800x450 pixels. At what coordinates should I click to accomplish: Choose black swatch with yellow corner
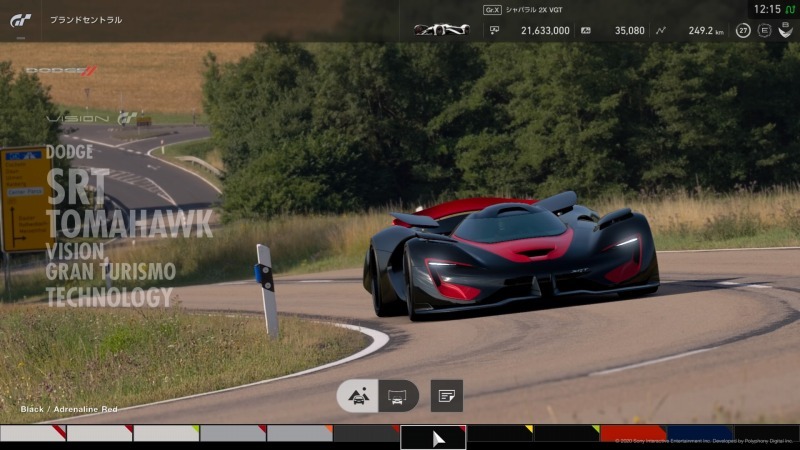[x=500, y=433]
